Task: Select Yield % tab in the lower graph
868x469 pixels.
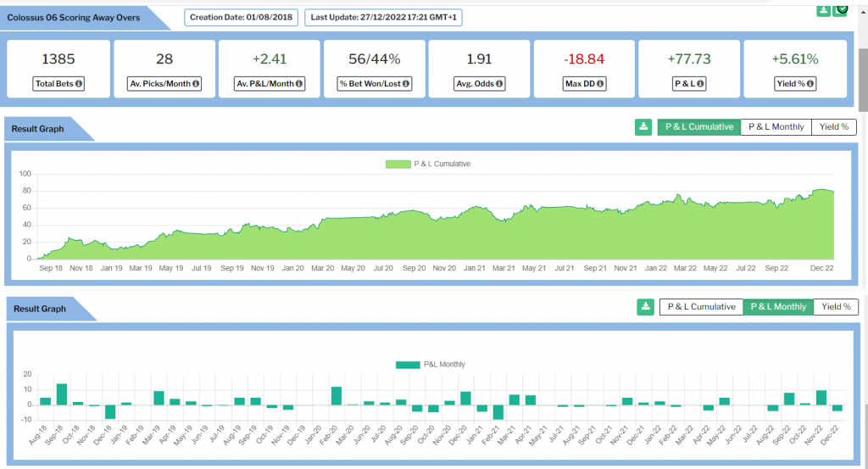Action: [834, 307]
